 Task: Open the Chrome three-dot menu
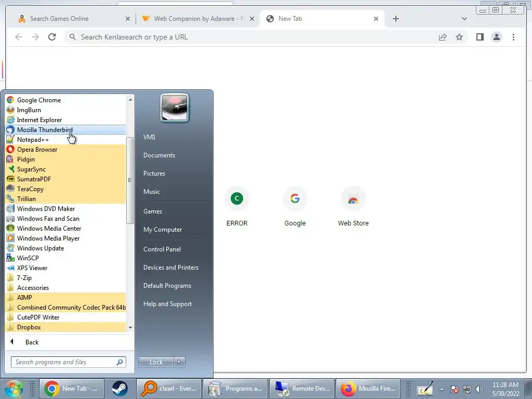pyautogui.click(x=513, y=37)
